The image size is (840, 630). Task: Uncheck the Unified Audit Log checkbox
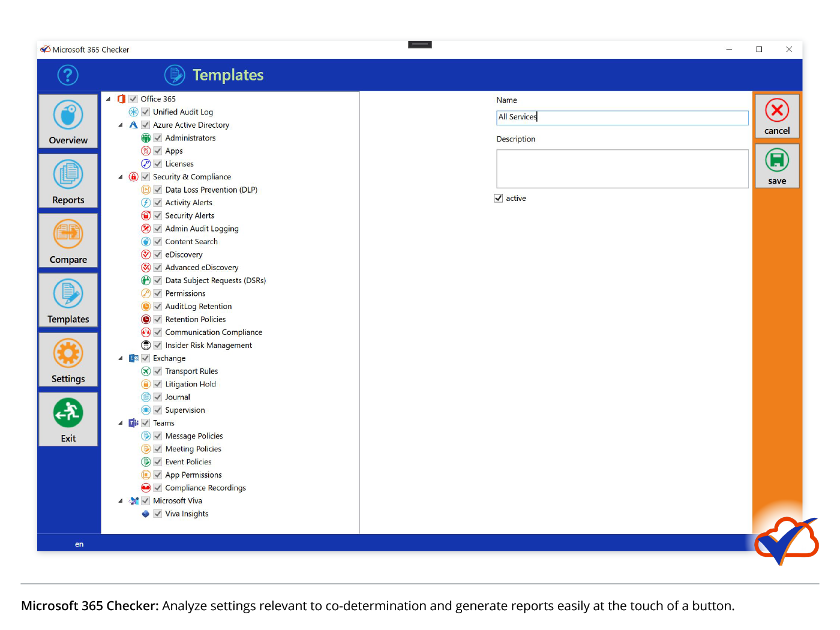pos(146,112)
